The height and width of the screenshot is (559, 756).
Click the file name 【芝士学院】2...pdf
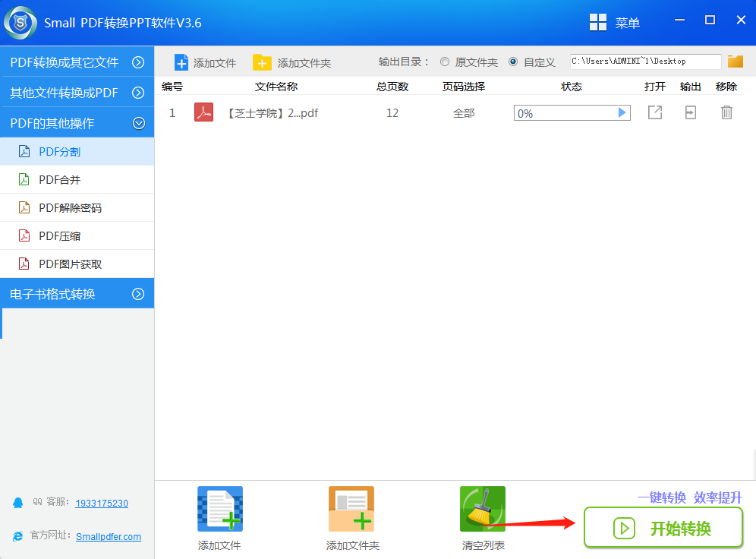(x=272, y=113)
